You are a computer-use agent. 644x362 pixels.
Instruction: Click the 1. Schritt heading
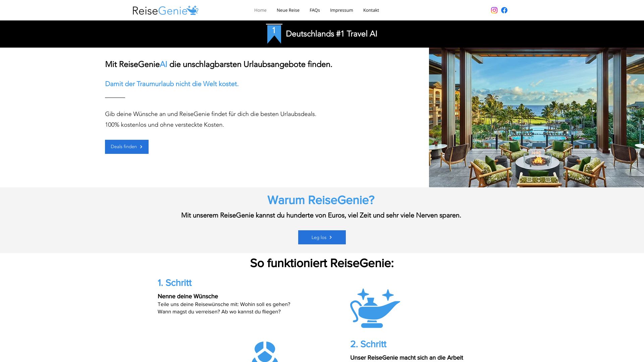pyautogui.click(x=174, y=283)
